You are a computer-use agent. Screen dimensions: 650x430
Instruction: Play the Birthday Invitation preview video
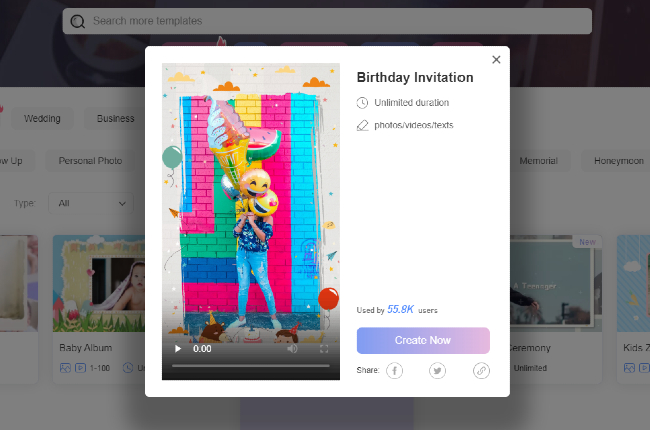(178, 349)
